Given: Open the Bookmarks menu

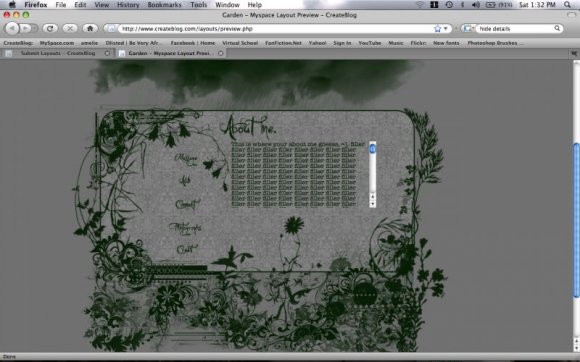Looking at the screenshot, I should click(x=165, y=5).
